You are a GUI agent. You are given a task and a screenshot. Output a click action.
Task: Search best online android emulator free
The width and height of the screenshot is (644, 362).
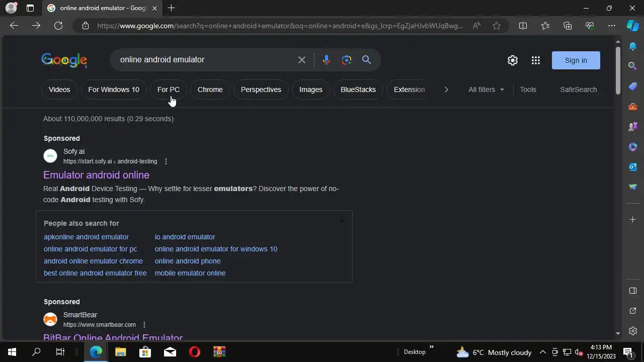coord(95,273)
